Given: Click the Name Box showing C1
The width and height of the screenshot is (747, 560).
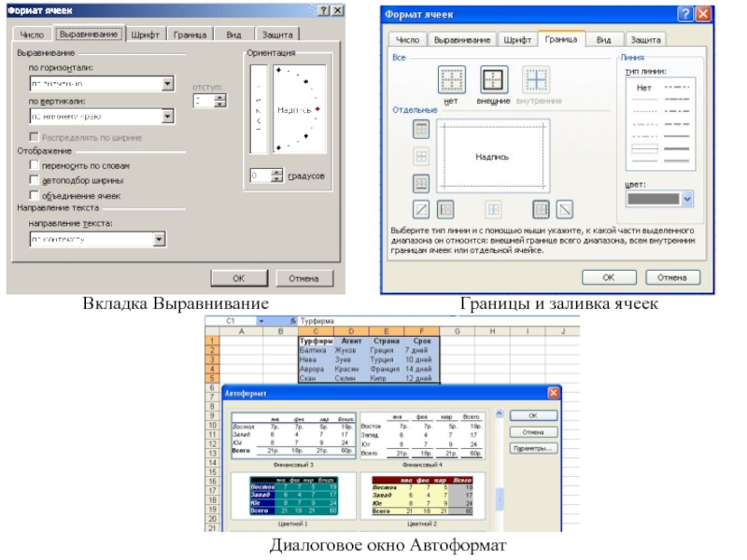Looking at the screenshot, I should click(x=231, y=321).
